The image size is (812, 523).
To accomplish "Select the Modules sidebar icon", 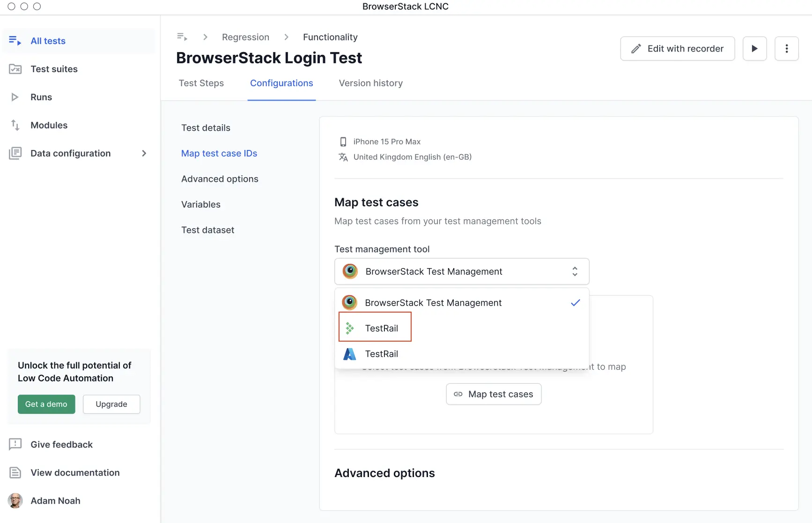I will (15, 125).
